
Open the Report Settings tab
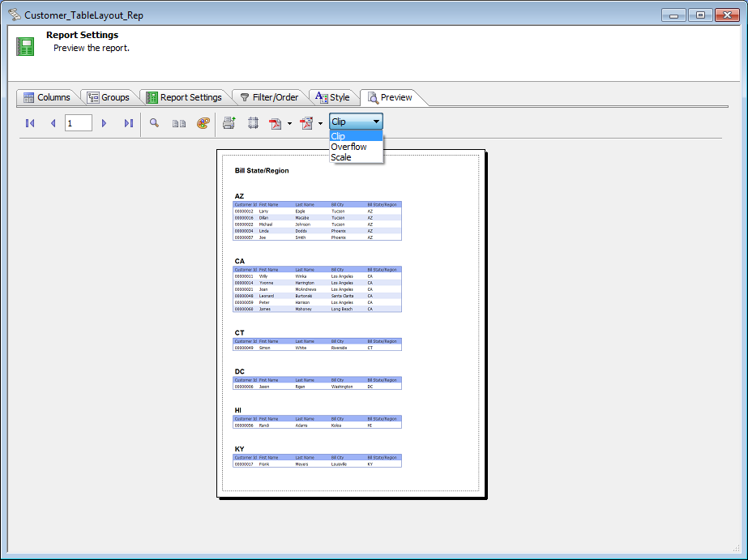click(x=184, y=97)
